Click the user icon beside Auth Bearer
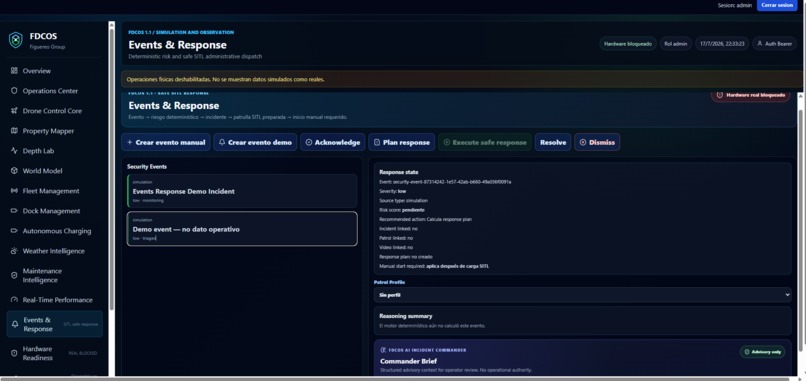The width and height of the screenshot is (806, 381). (x=760, y=44)
